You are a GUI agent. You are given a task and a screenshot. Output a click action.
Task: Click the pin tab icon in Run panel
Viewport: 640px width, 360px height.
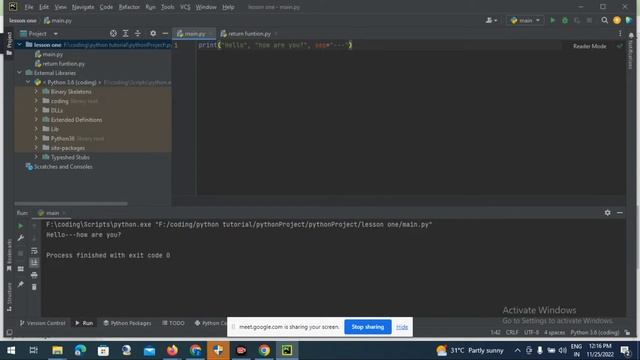[20, 284]
